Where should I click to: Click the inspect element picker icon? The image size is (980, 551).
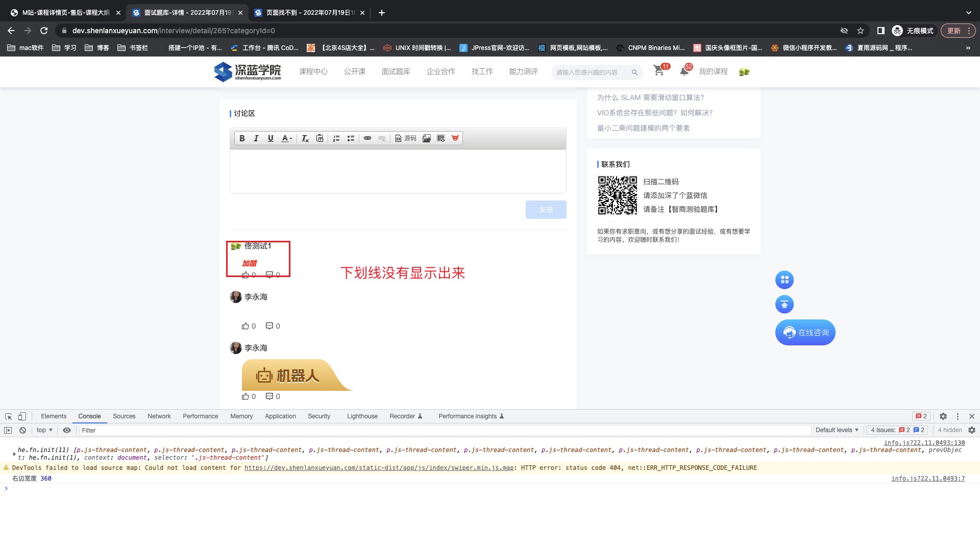point(8,416)
